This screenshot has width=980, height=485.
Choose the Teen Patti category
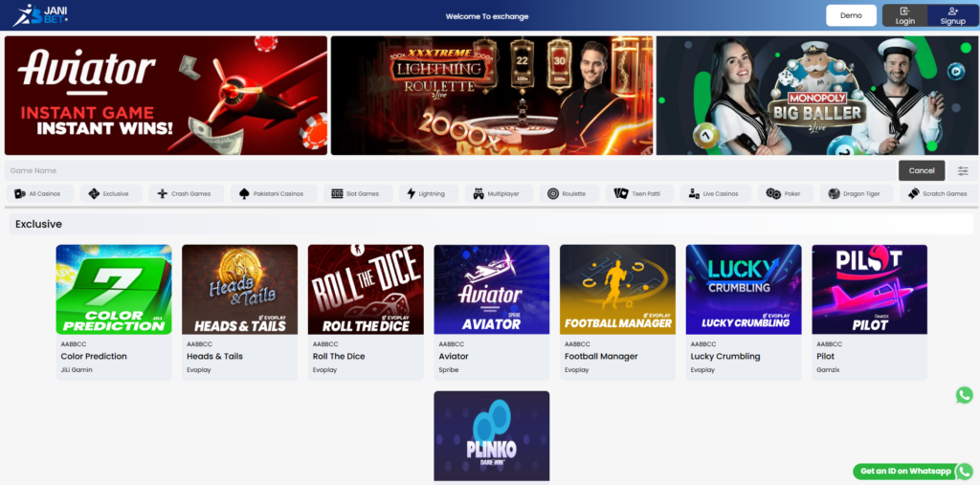click(638, 193)
